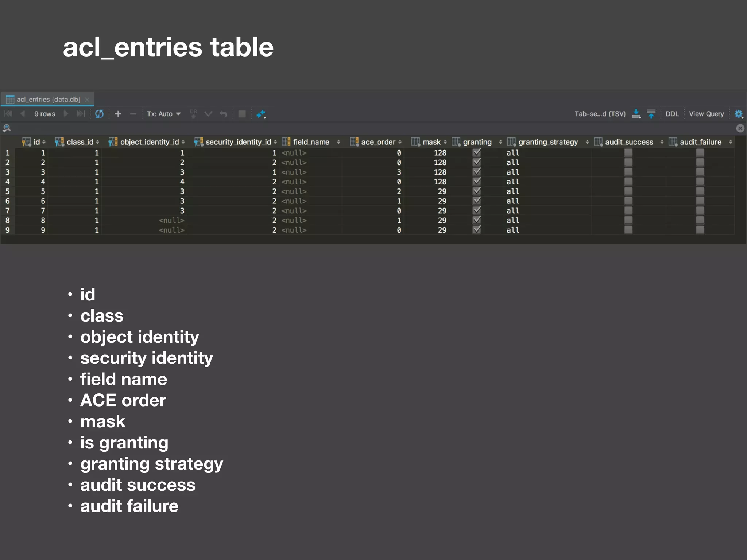Screen dimensions: 747x560
Task: Click the row filter search icon
Action: pyautogui.click(x=7, y=128)
